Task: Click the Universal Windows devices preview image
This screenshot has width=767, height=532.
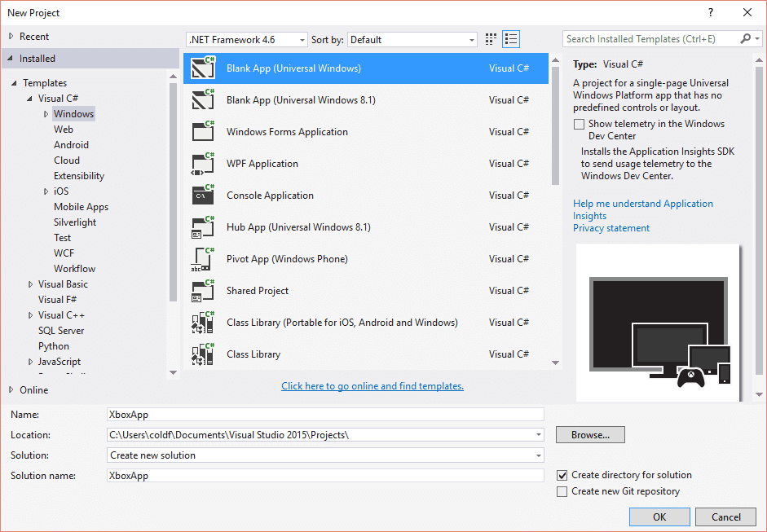Action: coord(659,323)
